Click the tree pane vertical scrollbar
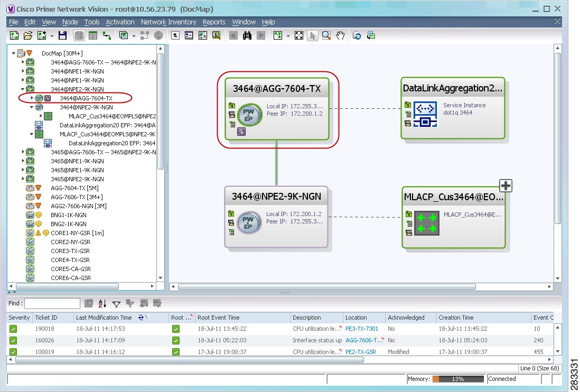 pos(161,111)
